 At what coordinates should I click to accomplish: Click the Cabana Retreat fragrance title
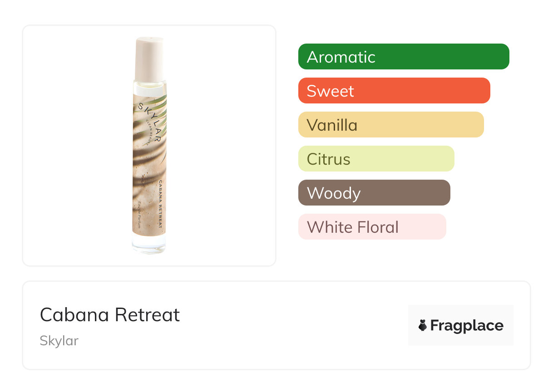coord(110,315)
